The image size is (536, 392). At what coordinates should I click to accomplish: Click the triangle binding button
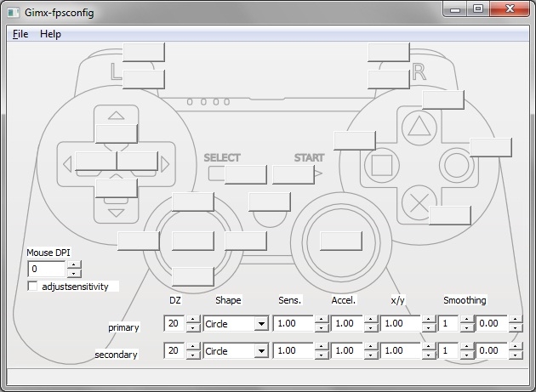443,99
